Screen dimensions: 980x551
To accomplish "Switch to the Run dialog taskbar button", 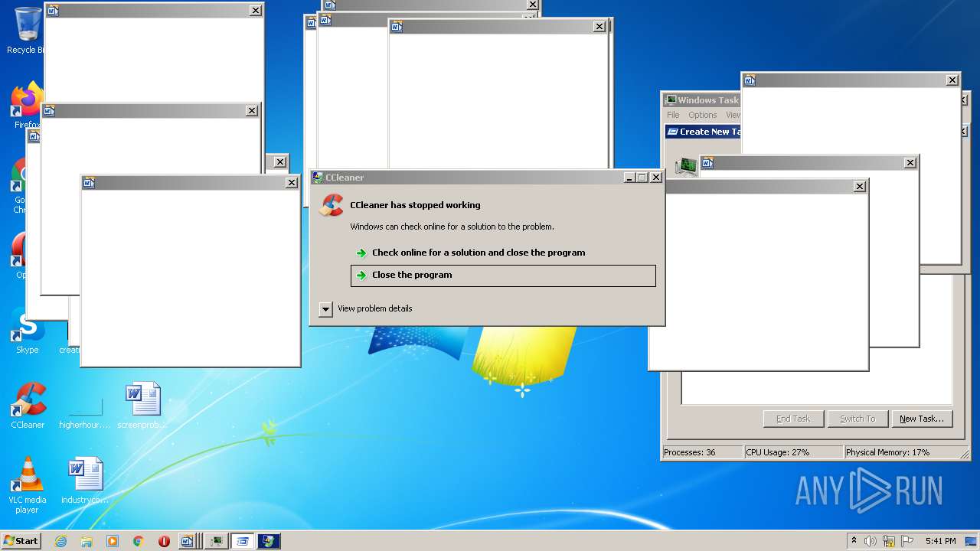I will click(x=243, y=541).
